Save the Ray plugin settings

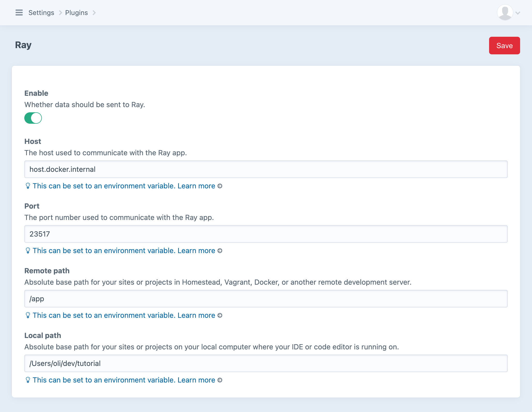[x=504, y=46]
